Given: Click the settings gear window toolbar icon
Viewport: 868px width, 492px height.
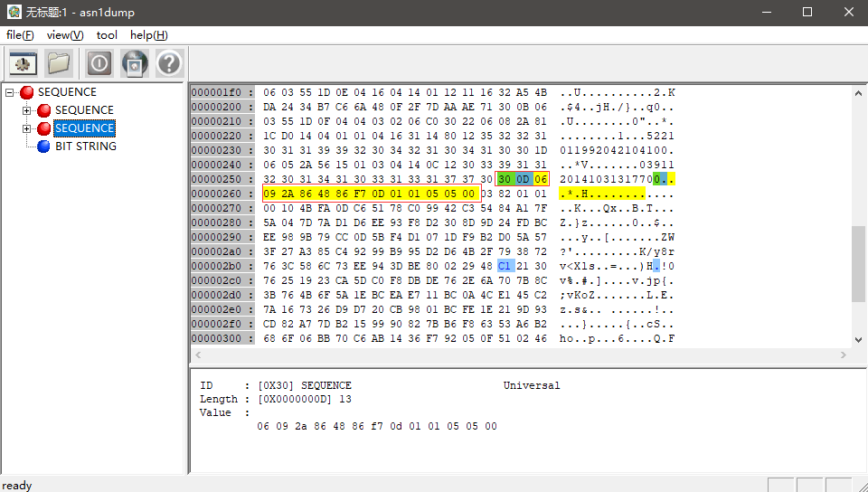Looking at the screenshot, I should [x=23, y=63].
